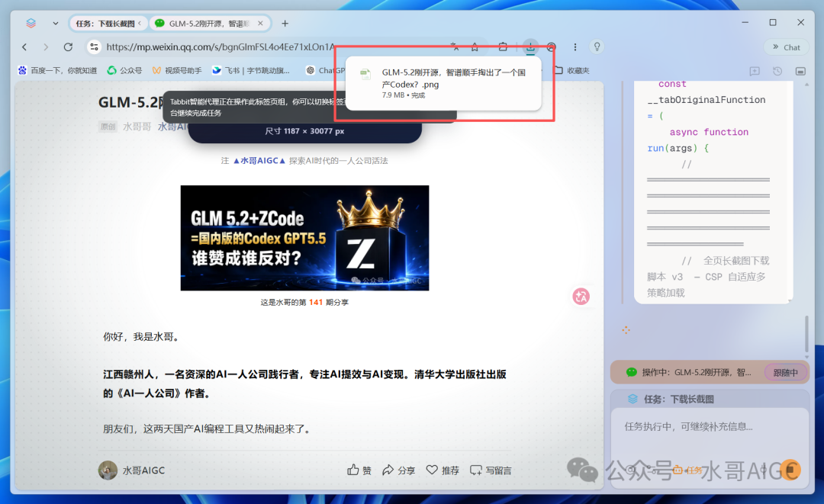
Task: Click the async function code line
Action: pyautogui.click(x=709, y=132)
